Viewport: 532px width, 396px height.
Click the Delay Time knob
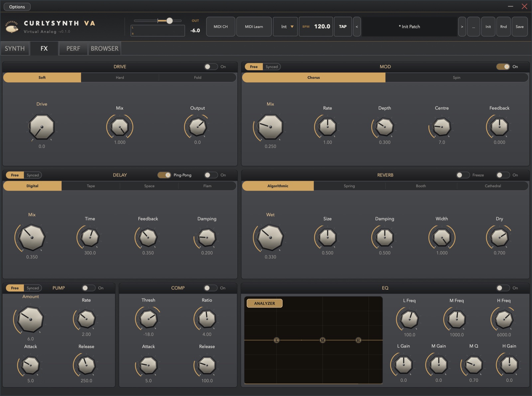[x=90, y=237]
